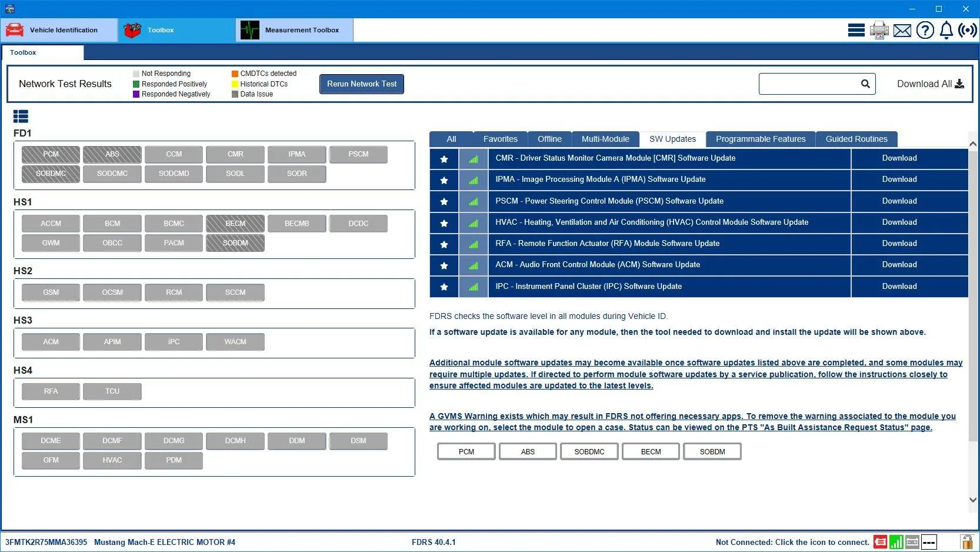
Task: Select the APIM module in HS3
Action: click(112, 342)
